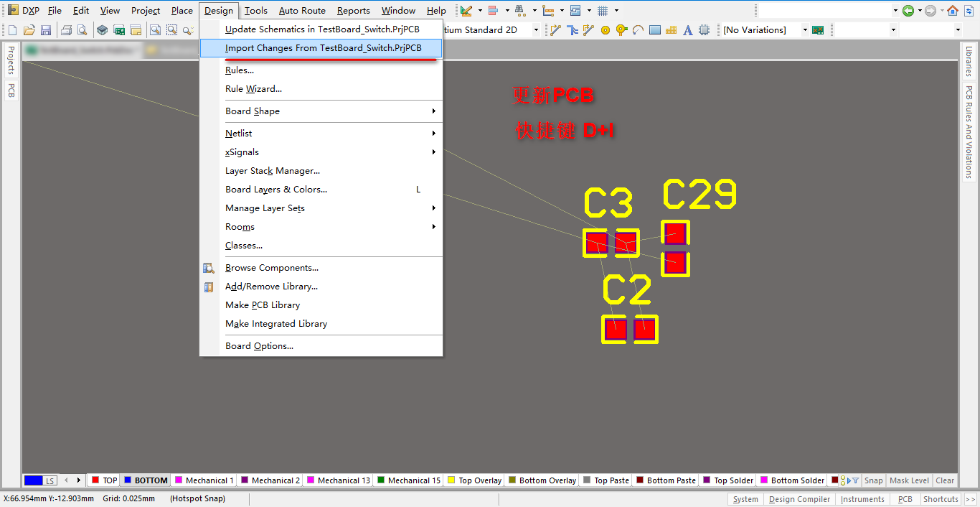980x507 pixels.
Task: Open the Layer Stack Manager menu entry
Action: click(273, 171)
